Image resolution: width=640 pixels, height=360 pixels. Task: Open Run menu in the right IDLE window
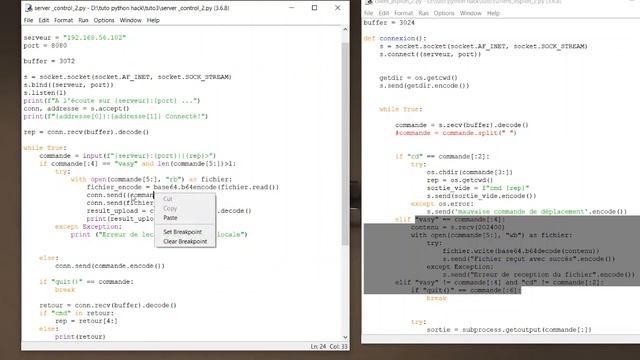coord(423,13)
